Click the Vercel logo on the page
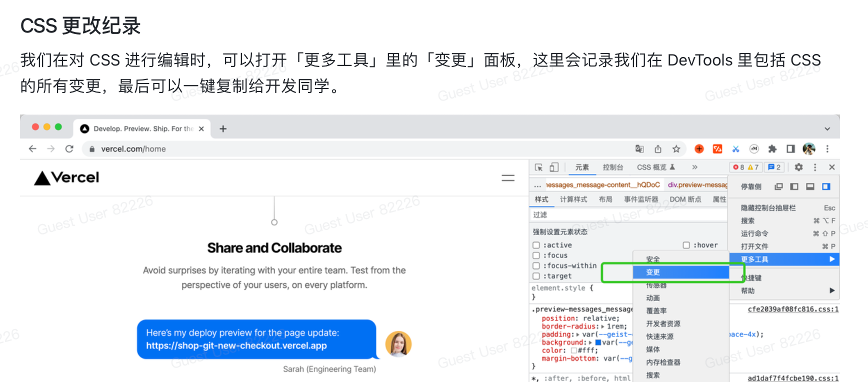The image size is (868, 382). (66, 177)
